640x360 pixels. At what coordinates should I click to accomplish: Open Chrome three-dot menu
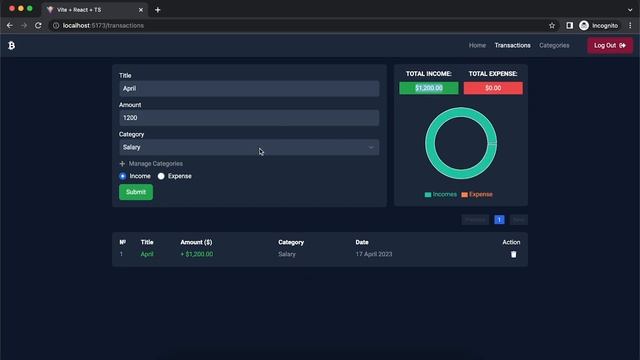(630, 25)
